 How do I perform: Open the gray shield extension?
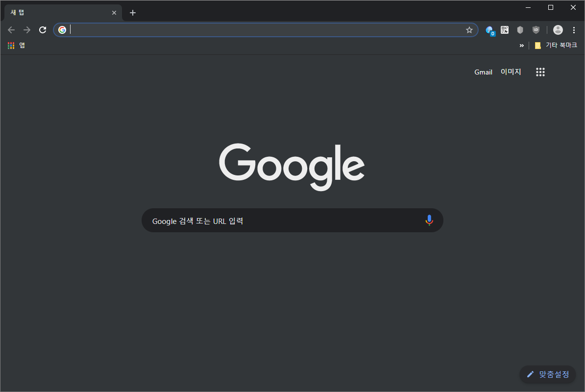(x=520, y=30)
